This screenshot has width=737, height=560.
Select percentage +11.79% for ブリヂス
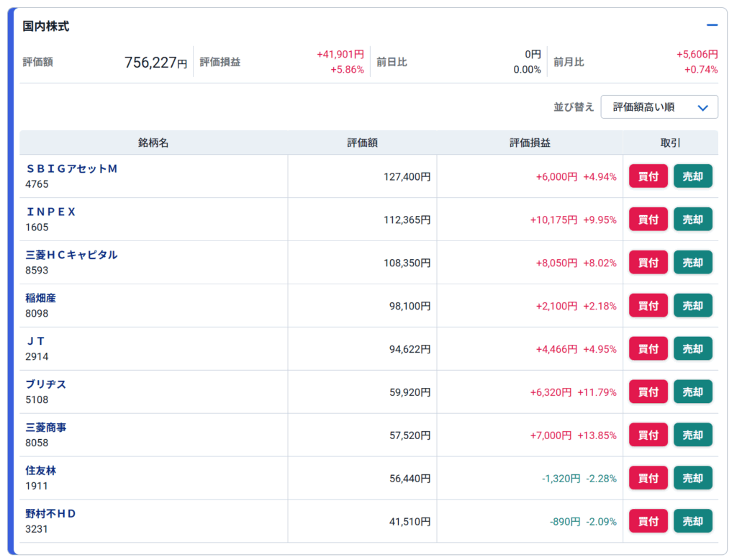tap(597, 392)
